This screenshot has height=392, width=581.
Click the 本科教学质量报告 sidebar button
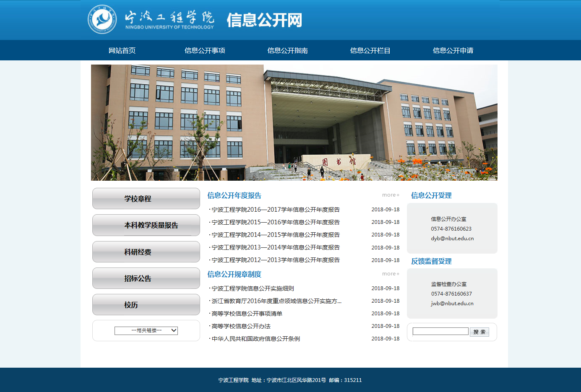pos(146,225)
